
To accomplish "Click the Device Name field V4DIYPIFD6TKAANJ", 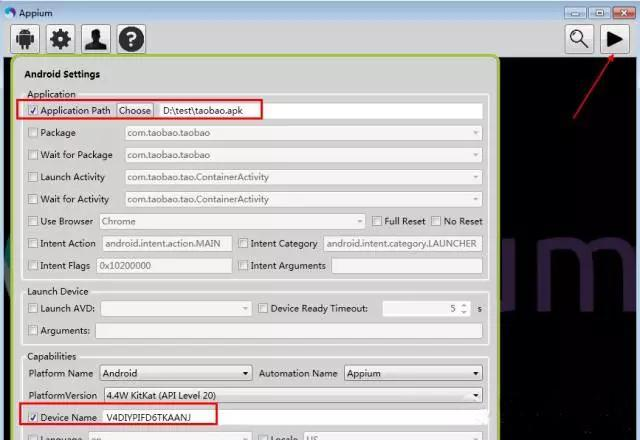I will coord(292,417).
